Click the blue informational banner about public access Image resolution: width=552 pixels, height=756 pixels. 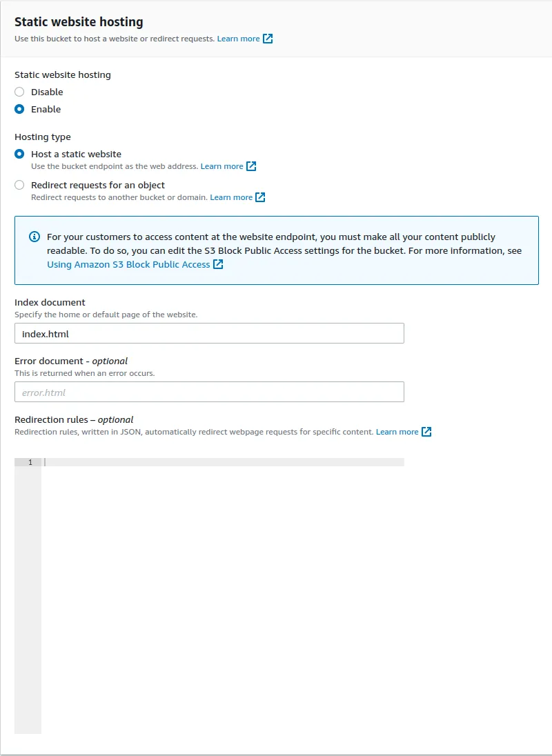[276, 250]
